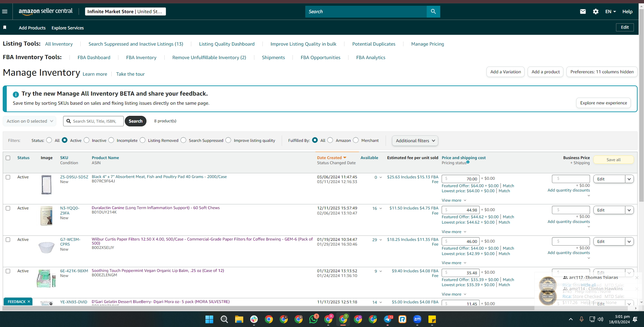Screen dimensions: 644x327
Task: Dismiss the arc117 Thomas Tsiaras notification
Action: click(637, 278)
